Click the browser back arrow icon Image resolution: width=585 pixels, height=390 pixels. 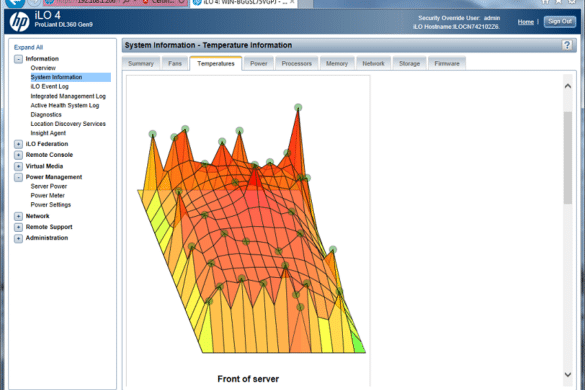coord(15,3)
